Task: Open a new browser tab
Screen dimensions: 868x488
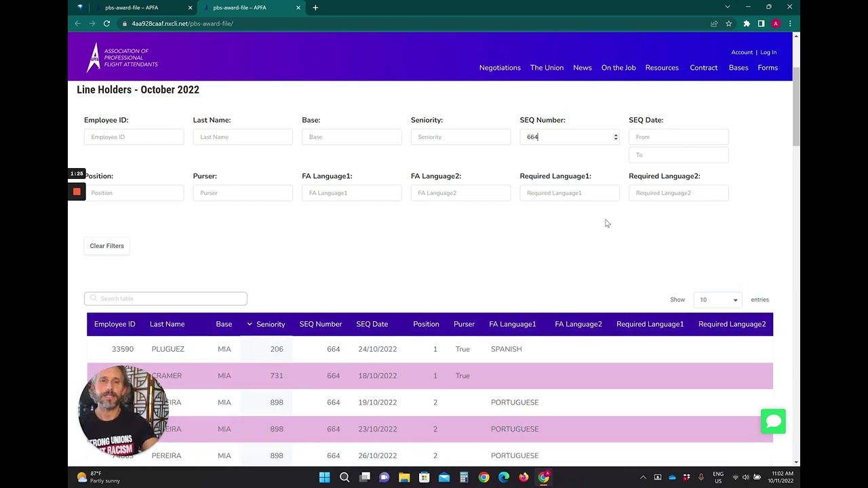Action: point(315,7)
